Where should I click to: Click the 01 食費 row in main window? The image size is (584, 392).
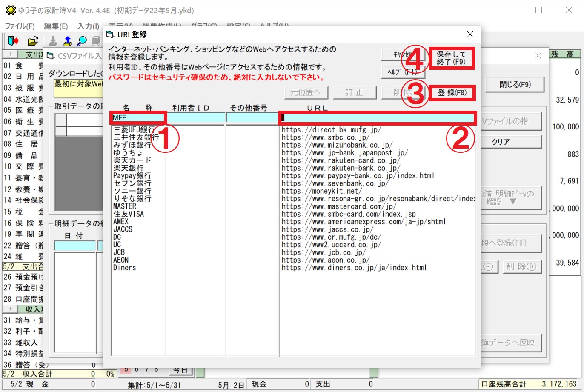pyautogui.click(x=23, y=66)
